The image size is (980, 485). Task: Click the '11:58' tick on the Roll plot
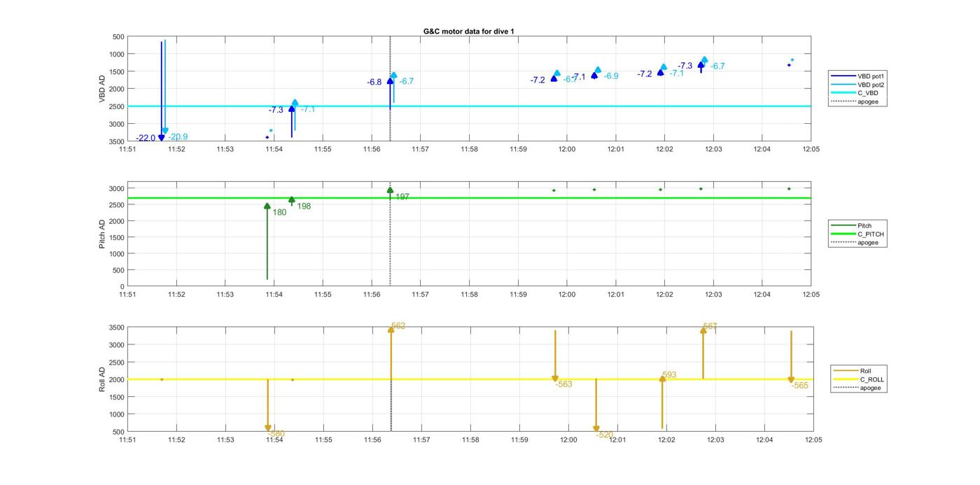[x=470, y=440]
